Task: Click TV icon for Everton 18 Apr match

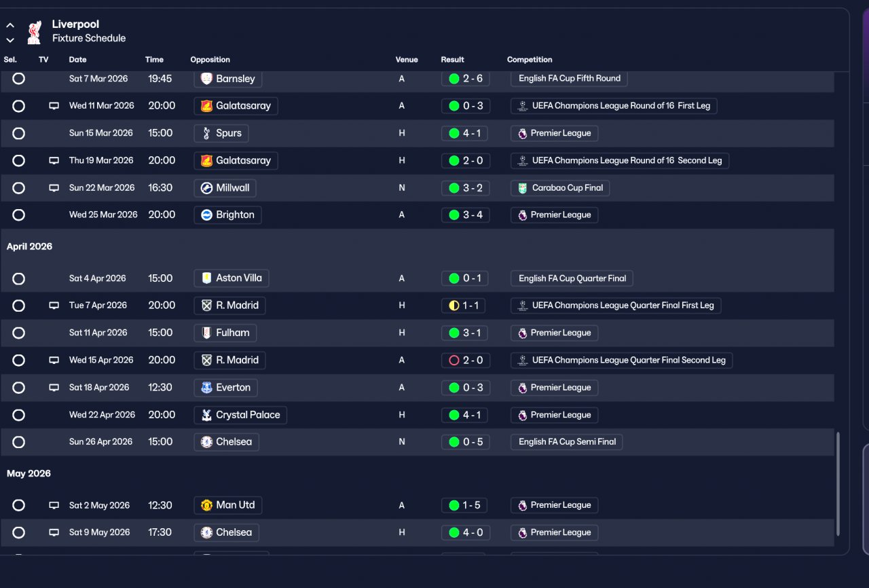Action: click(54, 388)
